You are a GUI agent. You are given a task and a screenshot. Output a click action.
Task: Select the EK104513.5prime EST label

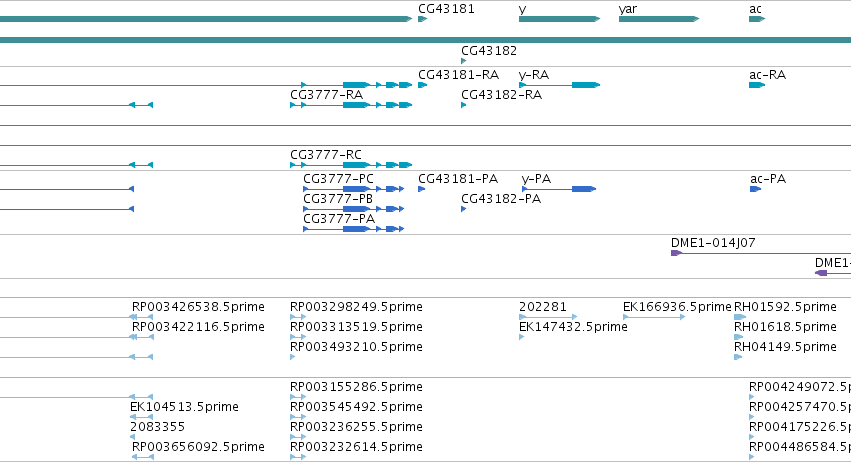184,407
